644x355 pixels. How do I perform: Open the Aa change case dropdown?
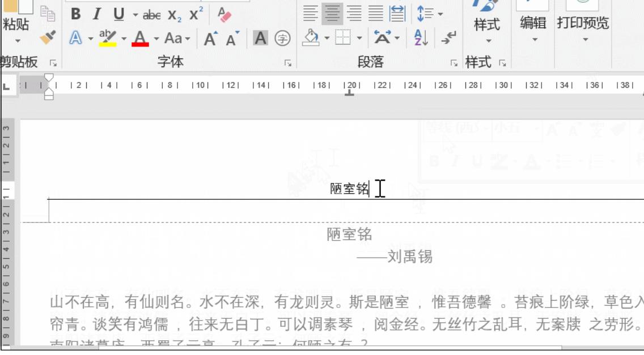coord(189,39)
